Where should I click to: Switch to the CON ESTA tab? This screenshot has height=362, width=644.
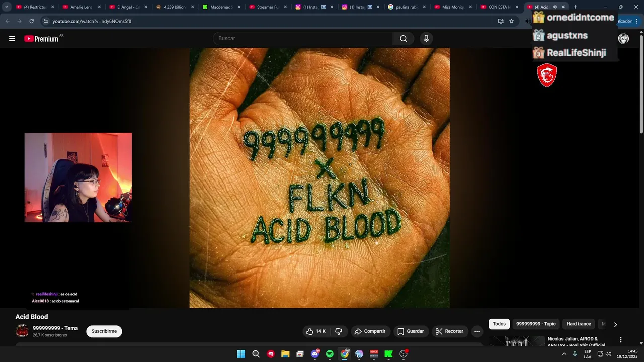(500, 7)
